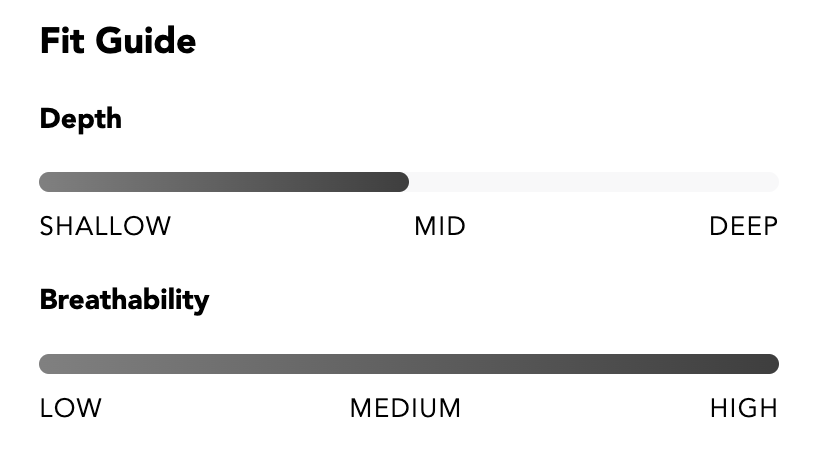The width and height of the screenshot is (830, 466).
Task: Pick the MEDIUM breathability label
Action: coord(405,408)
